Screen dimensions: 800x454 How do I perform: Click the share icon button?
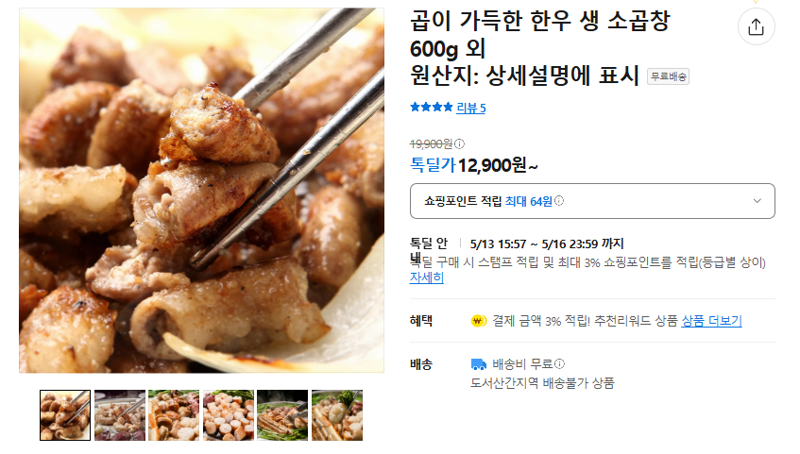point(756,27)
